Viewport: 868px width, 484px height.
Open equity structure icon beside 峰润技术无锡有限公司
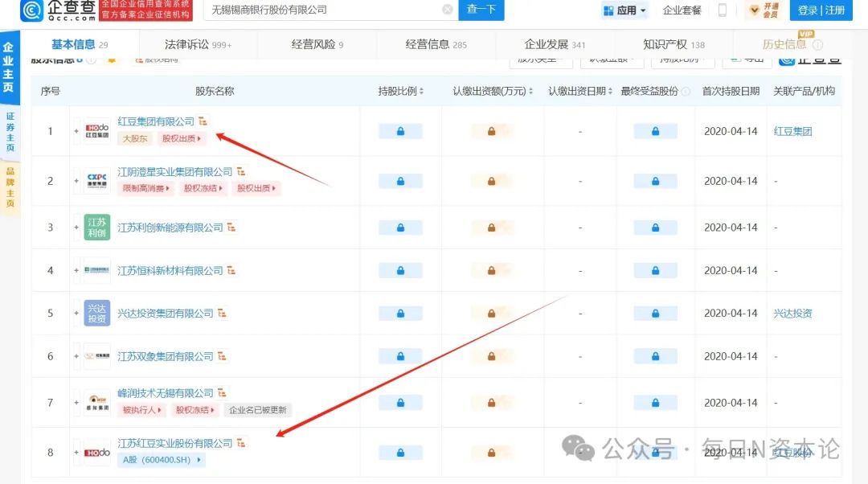pyautogui.click(x=222, y=392)
